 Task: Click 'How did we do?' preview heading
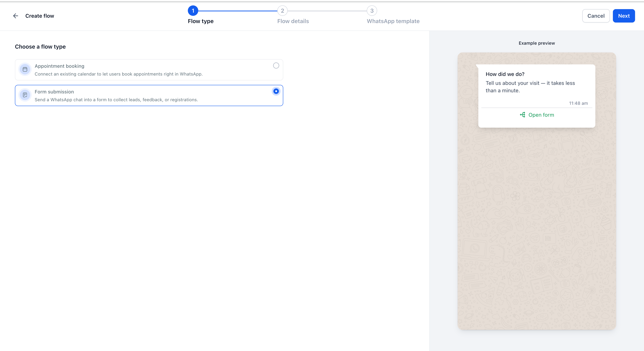coord(505,74)
